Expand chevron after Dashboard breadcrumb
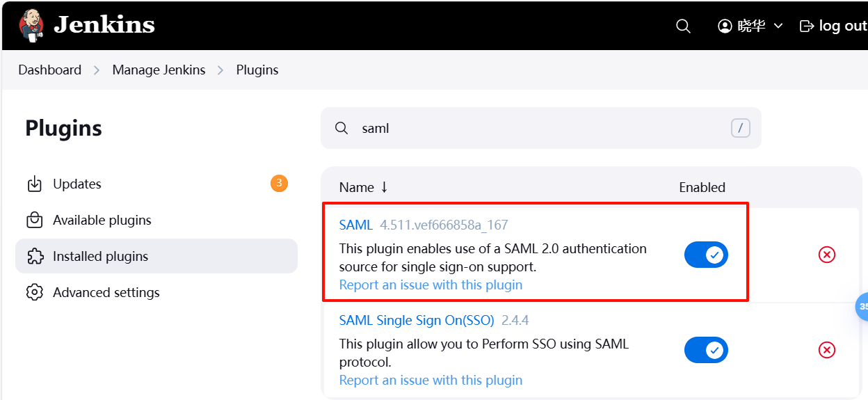Image resolution: width=868 pixels, height=400 pixels. point(97,70)
